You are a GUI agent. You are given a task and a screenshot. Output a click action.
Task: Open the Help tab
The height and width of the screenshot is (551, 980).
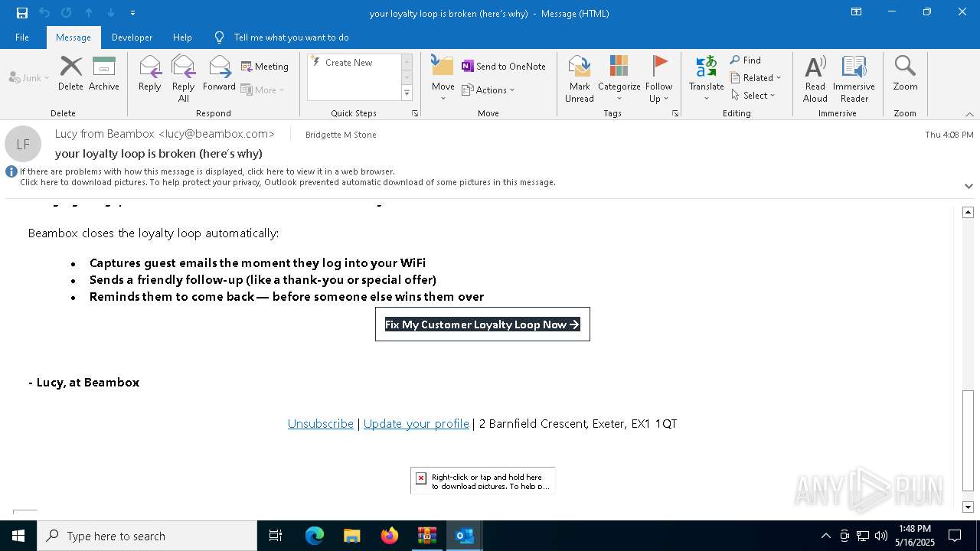(x=182, y=37)
